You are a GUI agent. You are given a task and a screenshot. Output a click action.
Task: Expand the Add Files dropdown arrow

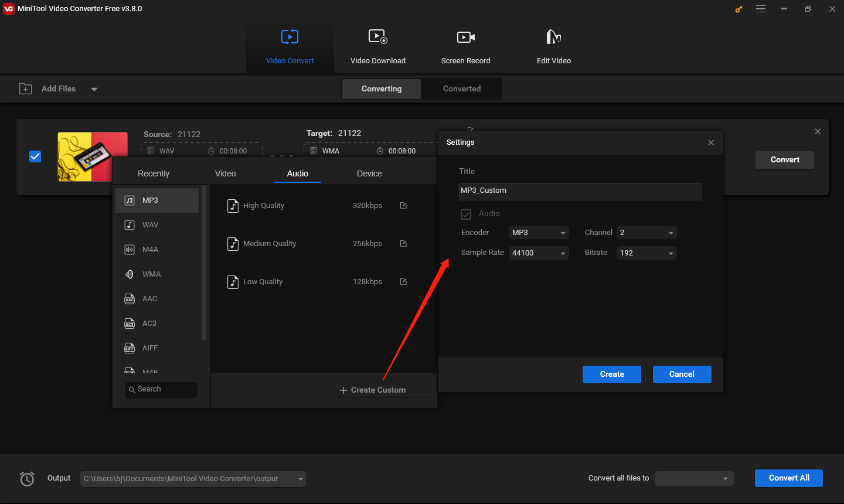(94, 89)
